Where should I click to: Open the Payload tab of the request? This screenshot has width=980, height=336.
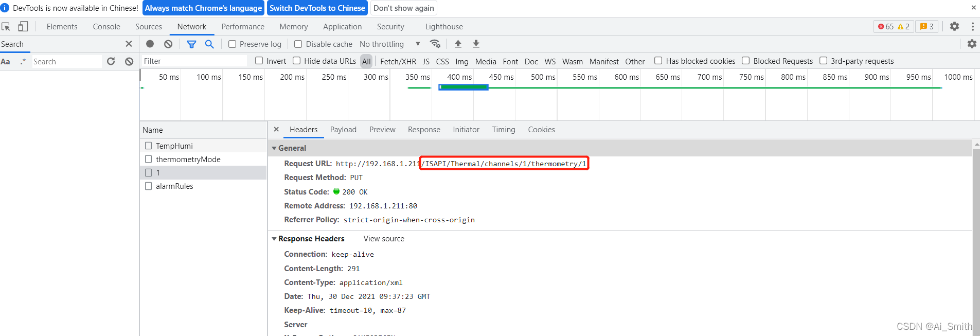pyautogui.click(x=343, y=130)
